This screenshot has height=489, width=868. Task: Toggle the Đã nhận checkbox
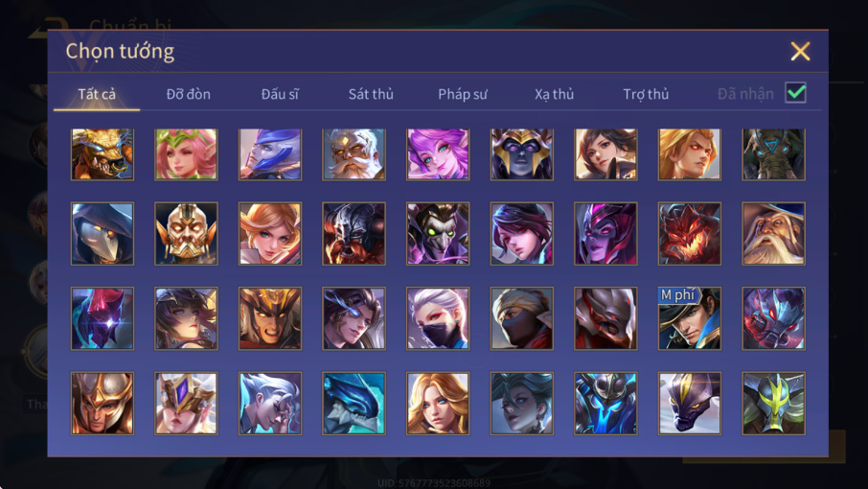(x=795, y=92)
